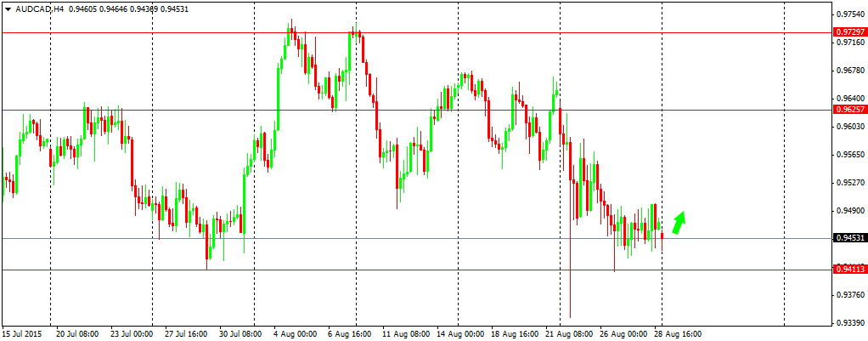Click the small triangle before AUDCAD,H4
This screenshot has width=868, height=341.
8,9
